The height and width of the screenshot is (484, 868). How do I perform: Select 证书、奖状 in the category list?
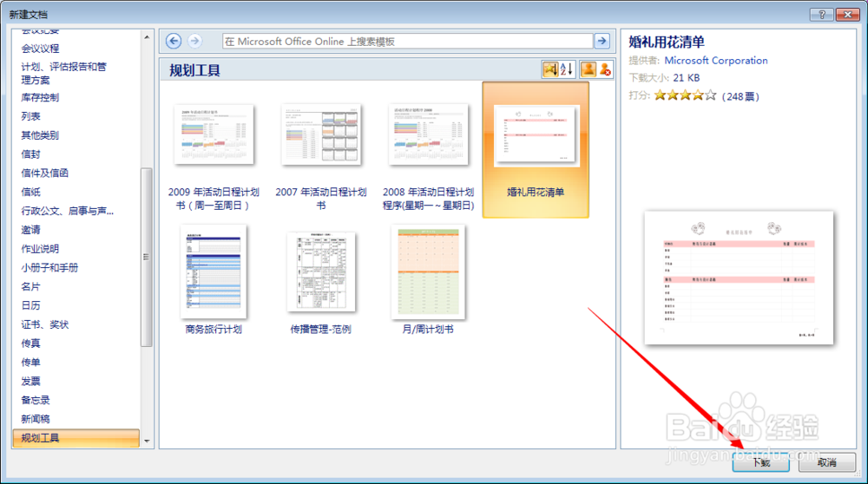[x=45, y=324]
